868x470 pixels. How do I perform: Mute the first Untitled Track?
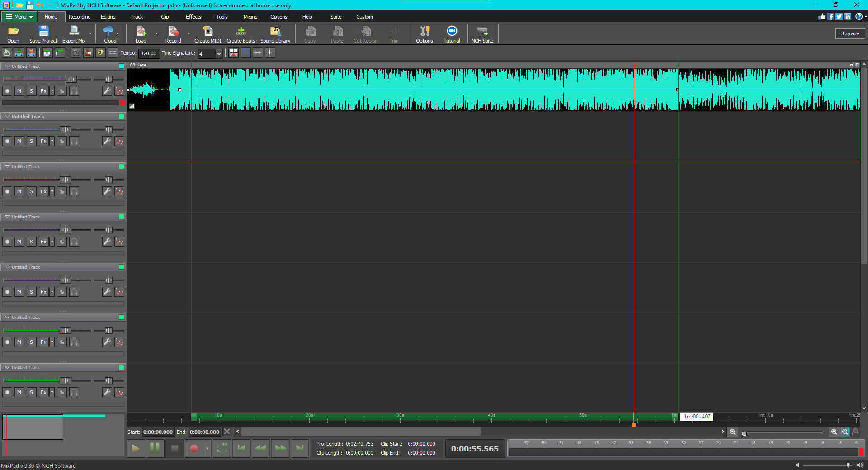point(19,91)
